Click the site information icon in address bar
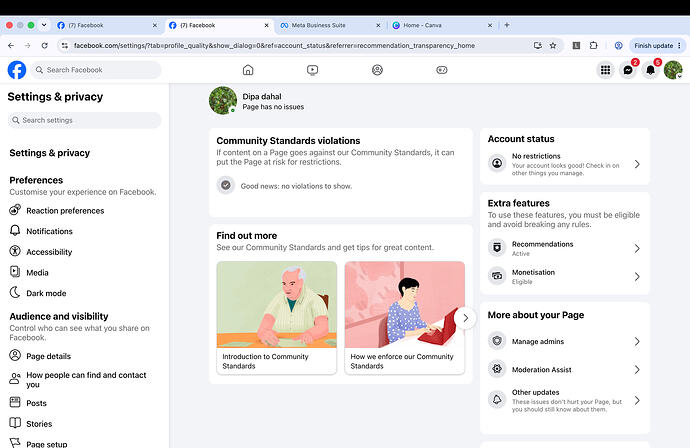 coord(65,45)
